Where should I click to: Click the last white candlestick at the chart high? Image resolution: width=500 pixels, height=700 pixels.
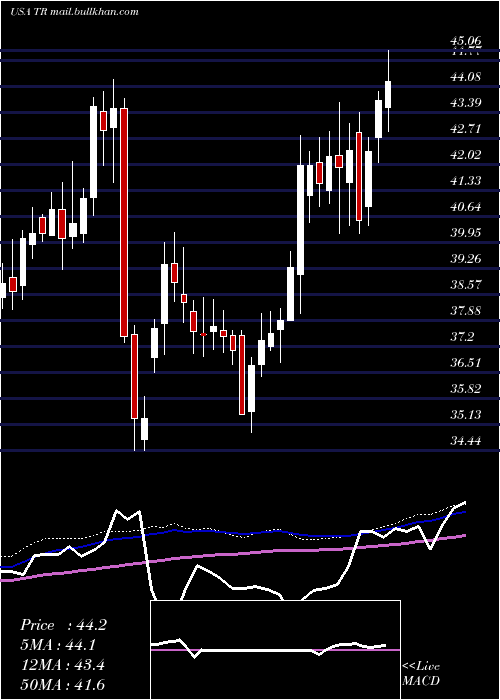(388, 94)
